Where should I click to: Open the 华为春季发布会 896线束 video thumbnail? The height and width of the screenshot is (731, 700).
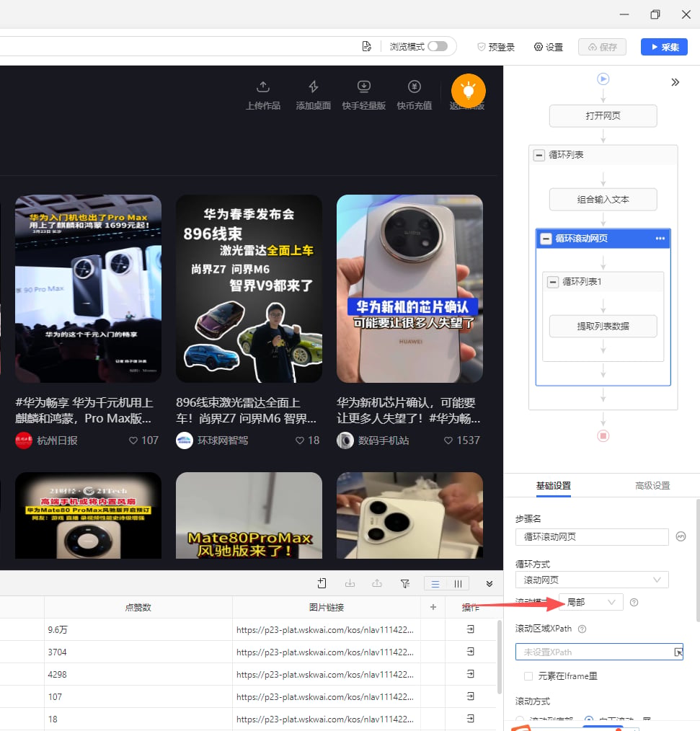pyautogui.click(x=249, y=288)
